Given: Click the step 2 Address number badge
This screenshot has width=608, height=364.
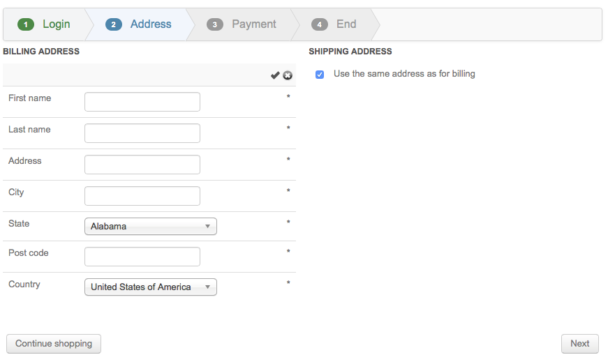Looking at the screenshot, I should [114, 24].
